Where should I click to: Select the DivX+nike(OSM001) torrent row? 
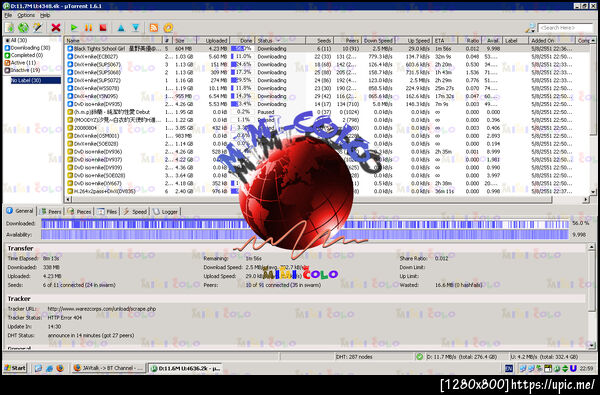[x=327, y=136]
